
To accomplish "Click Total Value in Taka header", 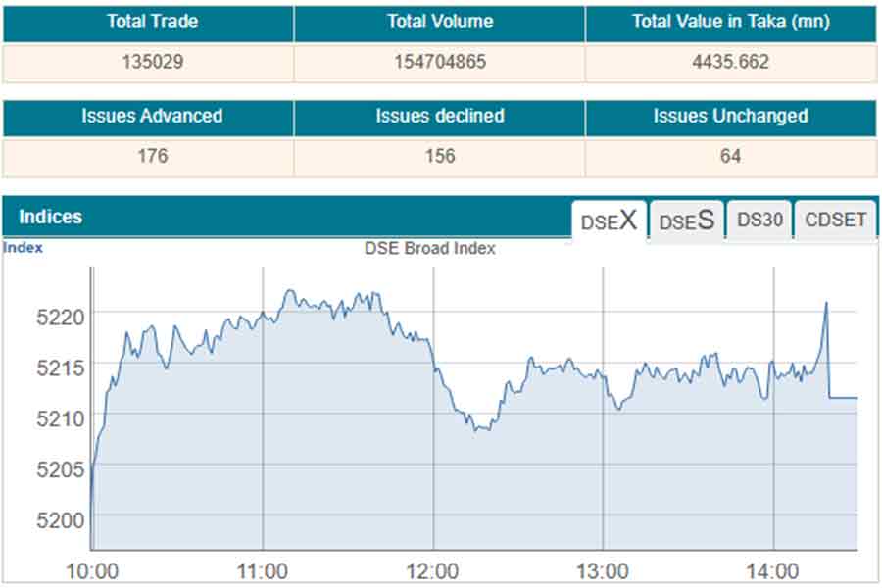I will (x=730, y=22).
